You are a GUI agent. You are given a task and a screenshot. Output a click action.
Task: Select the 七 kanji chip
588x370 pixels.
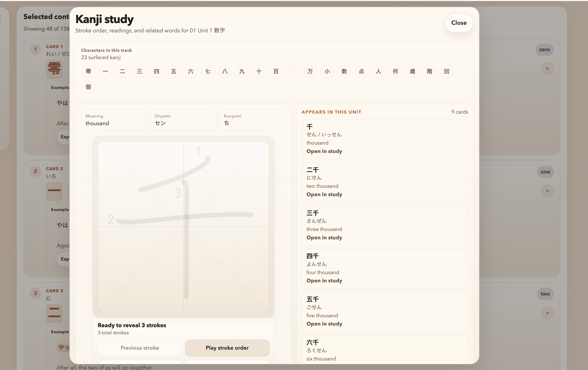[x=208, y=71]
